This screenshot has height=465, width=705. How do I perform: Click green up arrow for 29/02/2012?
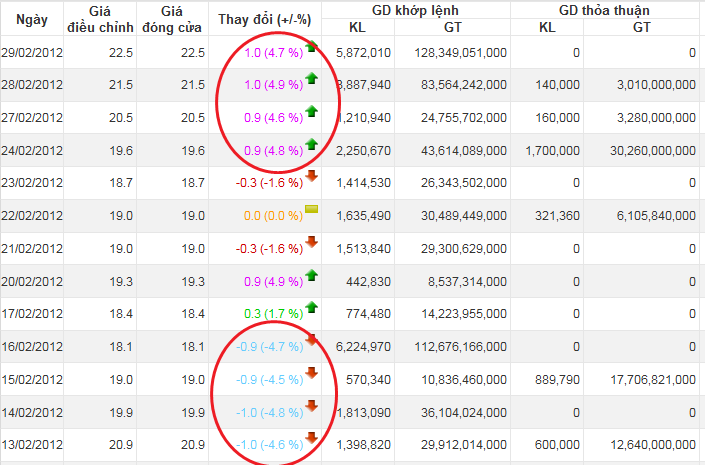click(x=312, y=46)
